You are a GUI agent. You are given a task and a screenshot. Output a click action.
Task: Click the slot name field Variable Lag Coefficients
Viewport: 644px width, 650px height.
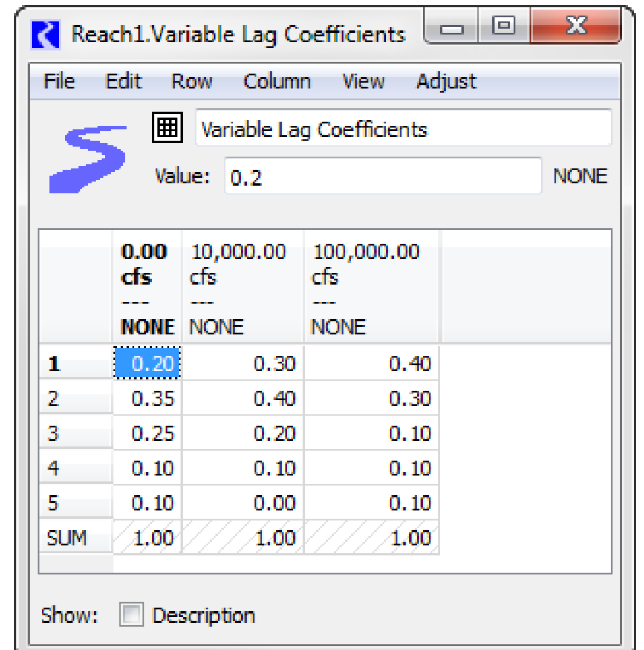(403, 130)
